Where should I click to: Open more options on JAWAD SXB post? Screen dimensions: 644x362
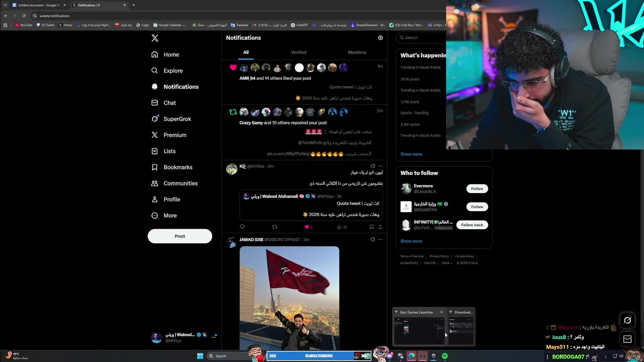tap(380, 239)
